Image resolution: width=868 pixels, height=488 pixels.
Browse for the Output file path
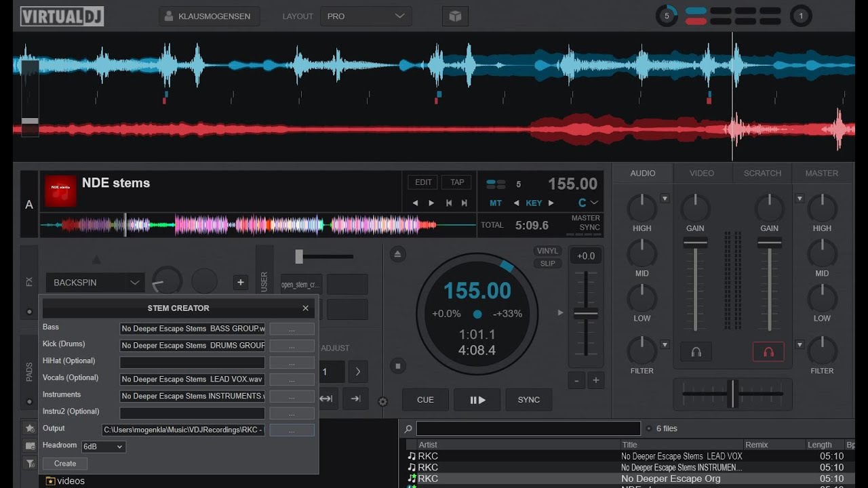292,430
